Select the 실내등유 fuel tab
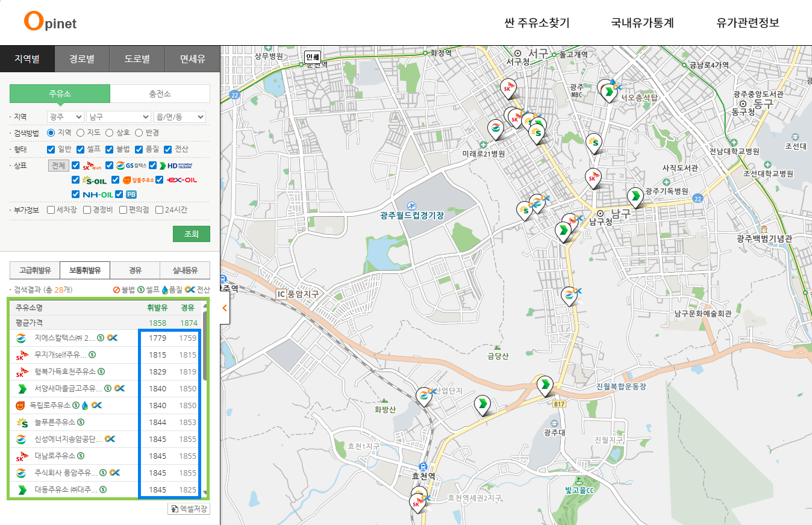Viewport: 812px width, 525px height. 185,270
